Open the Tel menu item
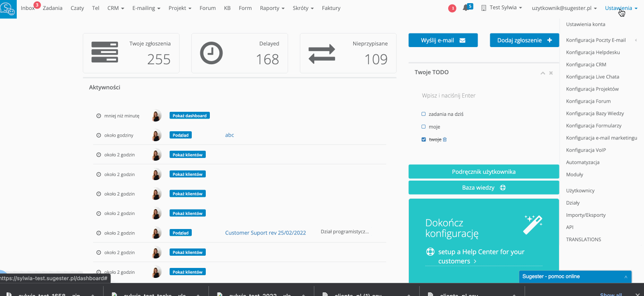The height and width of the screenshot is (296, 644). pyautogui.click(x=95, y=8)
